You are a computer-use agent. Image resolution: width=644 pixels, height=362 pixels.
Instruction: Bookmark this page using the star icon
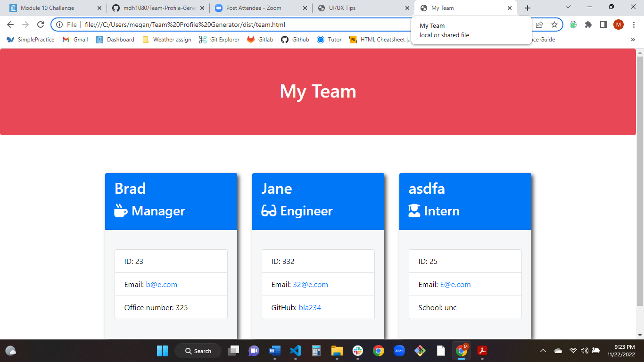coord(554,25)
